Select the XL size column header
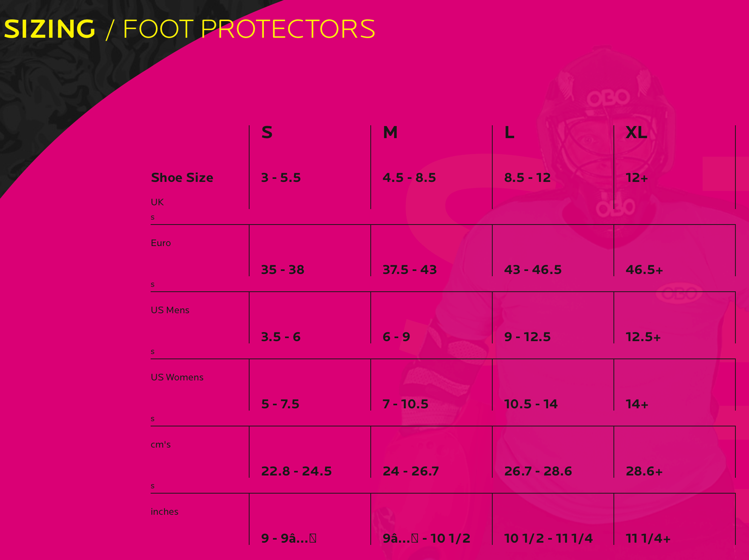Viewport: 749px width, 560px height. click(636, 132)
